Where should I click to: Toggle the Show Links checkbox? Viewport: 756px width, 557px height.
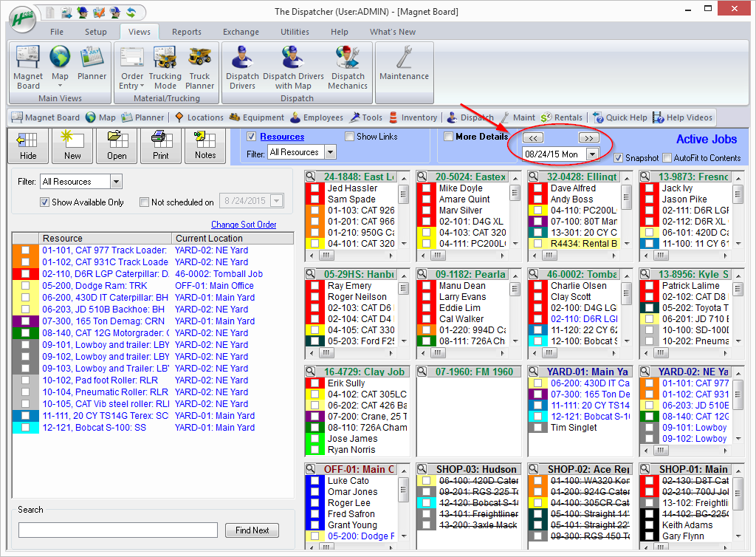(x=350, y=137)
